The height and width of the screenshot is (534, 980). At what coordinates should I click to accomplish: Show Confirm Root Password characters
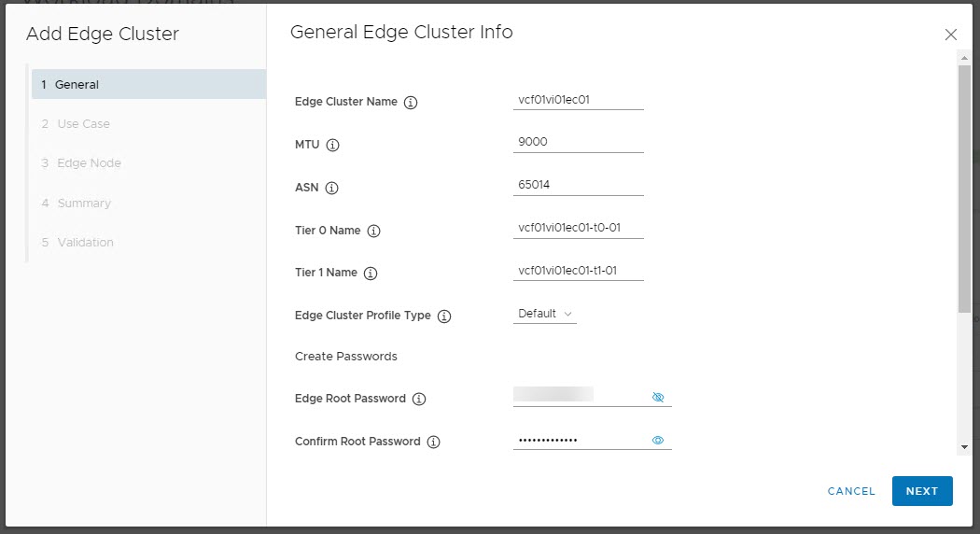pyautogui.click(x=658, y=440)
